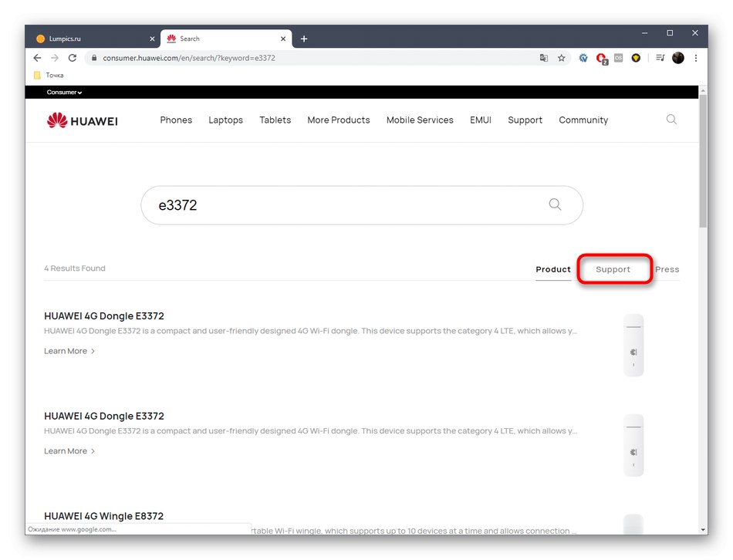Click the Huawei logo
733x560 pixels.
coord(83,120)
